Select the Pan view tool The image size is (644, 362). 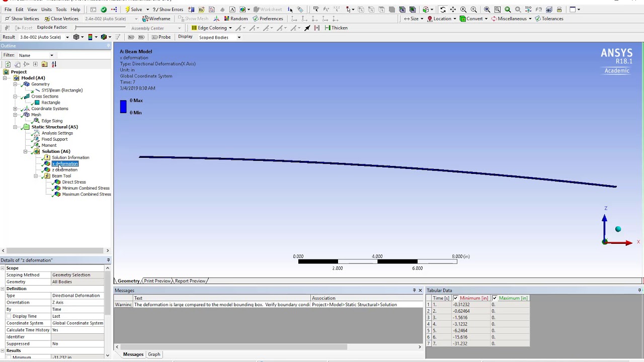[453, 9]
